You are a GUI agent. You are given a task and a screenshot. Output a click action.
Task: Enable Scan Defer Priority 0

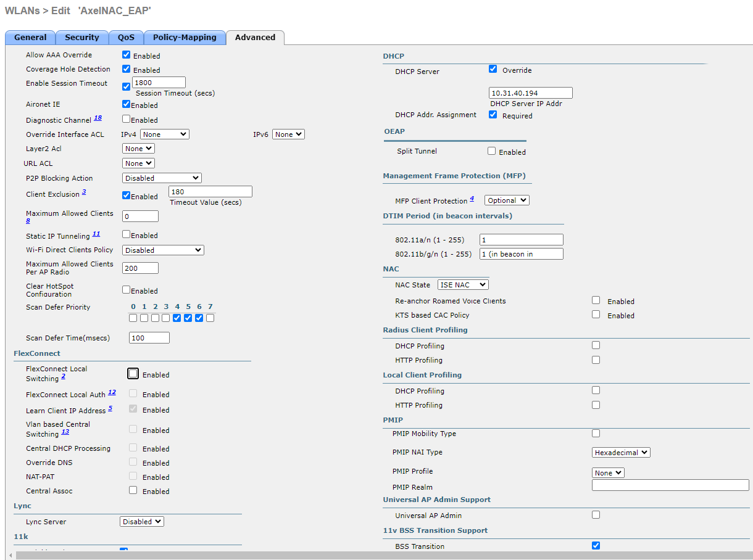[133, 318]
